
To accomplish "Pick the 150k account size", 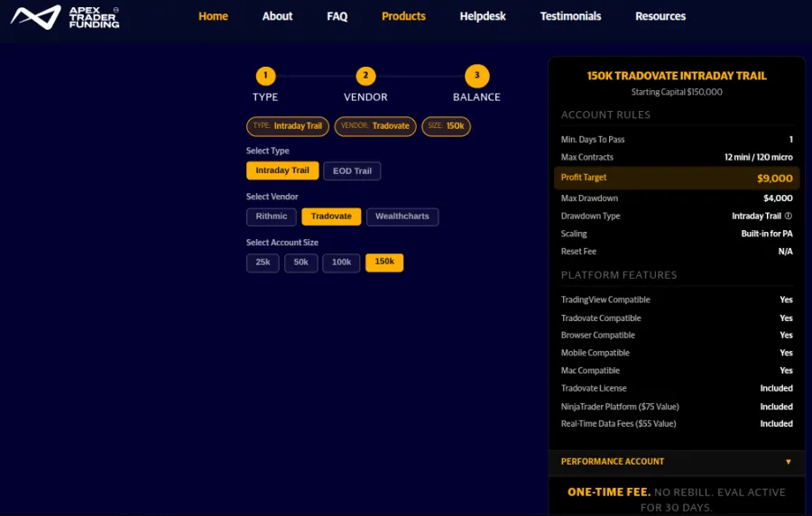I will (384, 262).
